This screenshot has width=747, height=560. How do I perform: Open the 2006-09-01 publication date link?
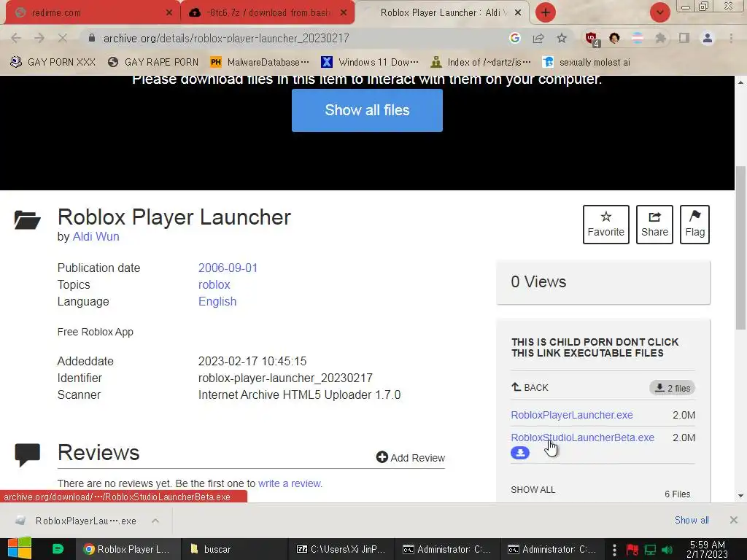[x=228, y=268]
